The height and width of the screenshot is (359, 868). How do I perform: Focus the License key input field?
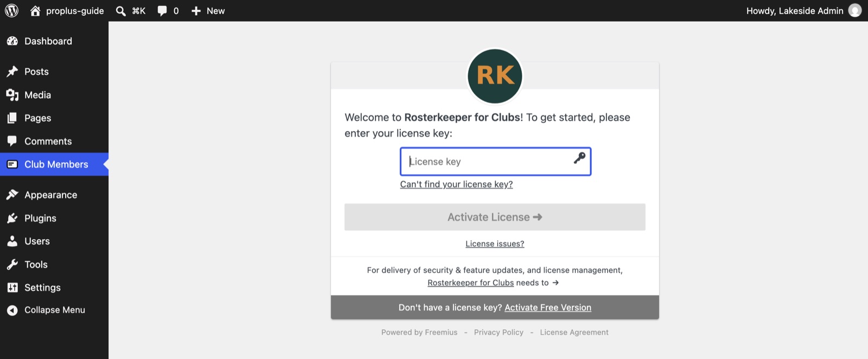pyautogui.click(x=495, y=162)
